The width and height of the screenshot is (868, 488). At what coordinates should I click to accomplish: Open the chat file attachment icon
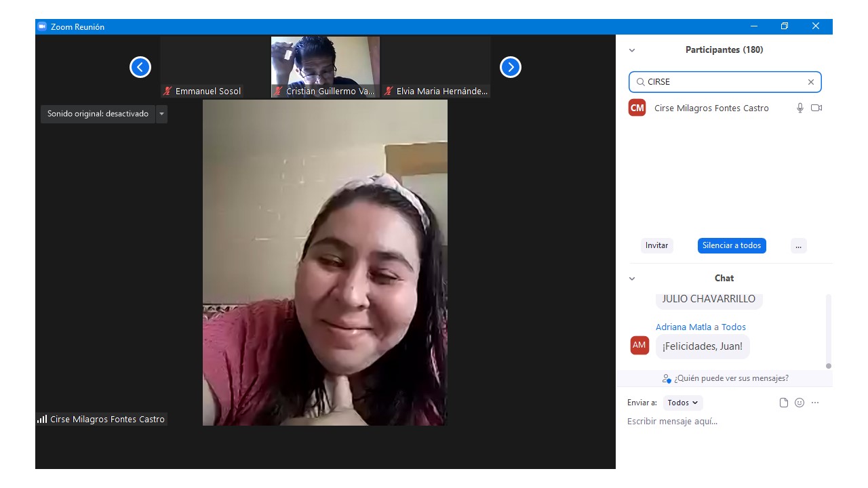pos(784,403)
